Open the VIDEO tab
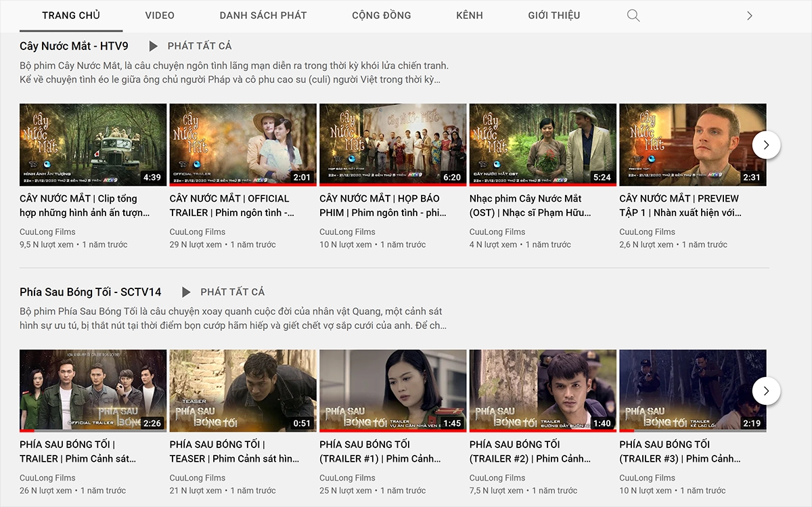Screen dimensions: 812x507 [160, 16]
